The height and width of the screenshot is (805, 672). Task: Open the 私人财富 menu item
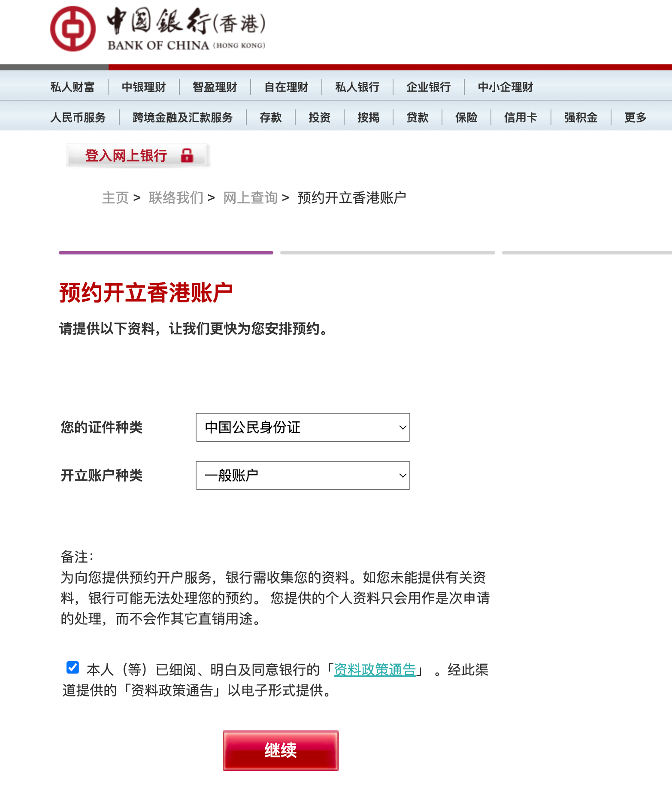(x=72, y=87)
